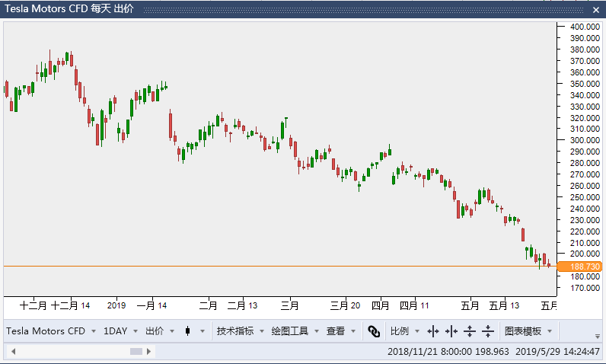Click the scrollbar right arrow
606x364 pixels.
click(x=148, y=351)
